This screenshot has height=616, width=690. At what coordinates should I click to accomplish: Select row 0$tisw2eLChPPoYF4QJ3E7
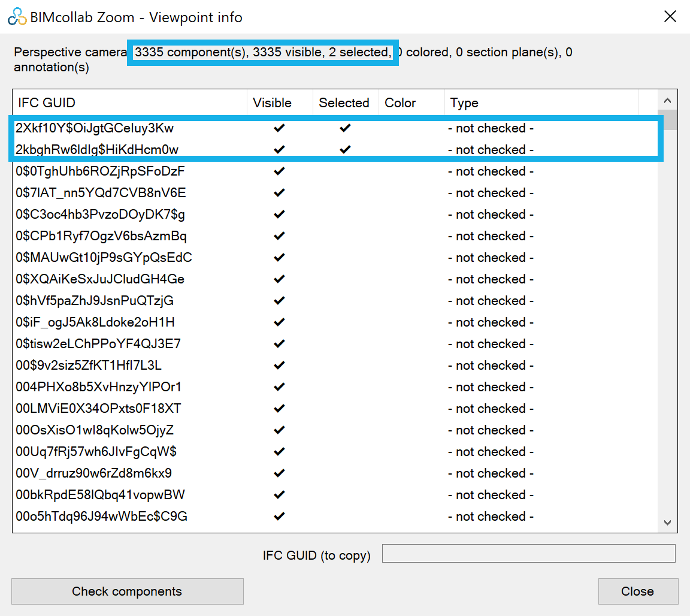tap(335, 344)
